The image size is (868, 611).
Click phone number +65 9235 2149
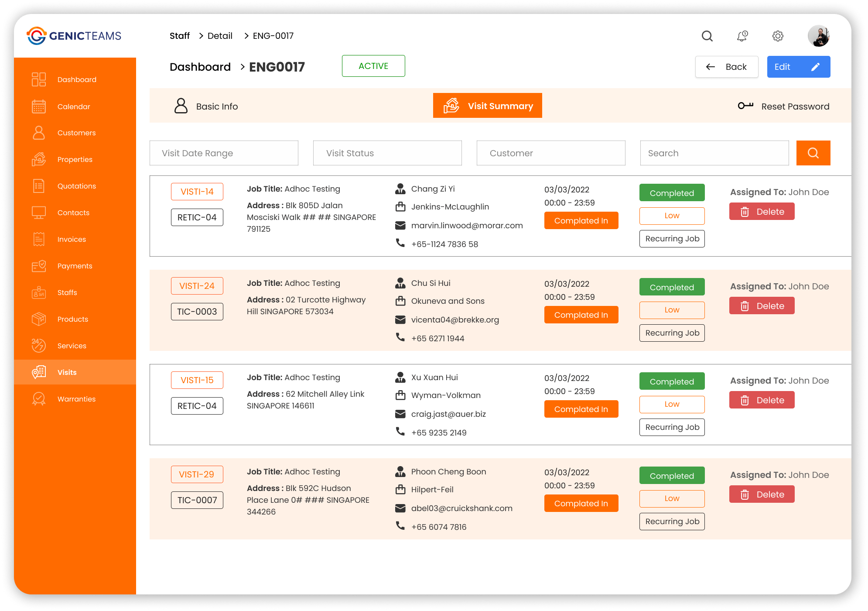point(439,433)
